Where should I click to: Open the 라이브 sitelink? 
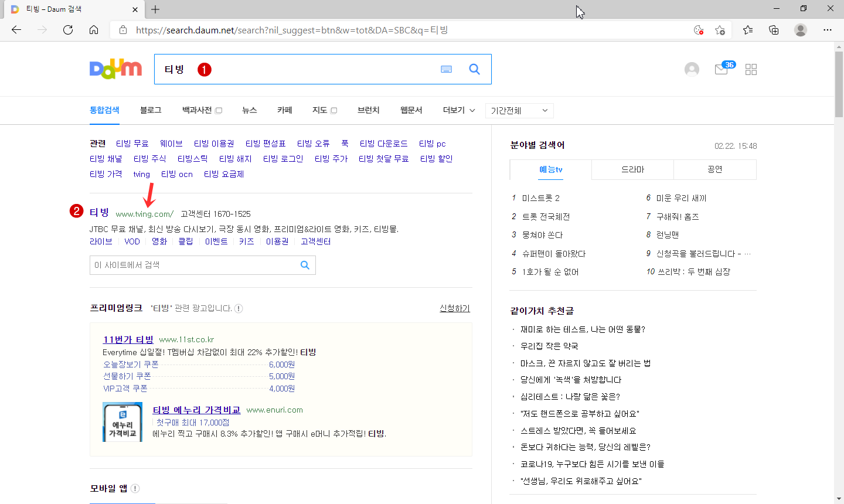click(101, 241)
